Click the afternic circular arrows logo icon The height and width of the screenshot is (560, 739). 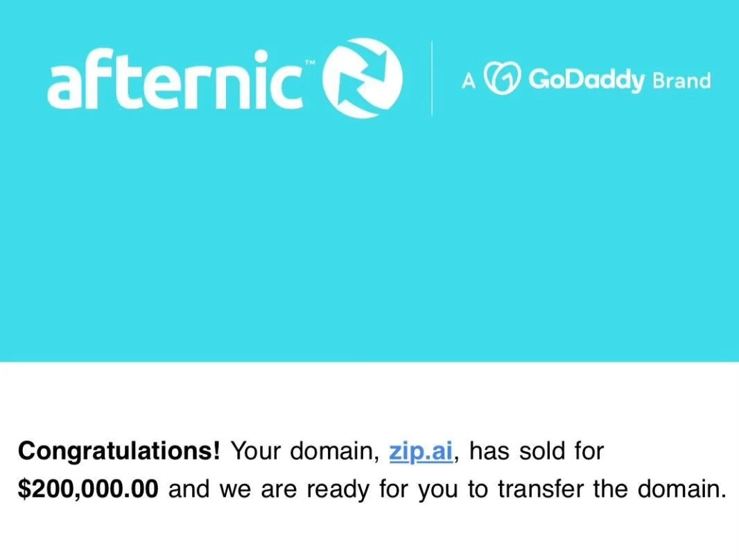click(x=362, y=78)
